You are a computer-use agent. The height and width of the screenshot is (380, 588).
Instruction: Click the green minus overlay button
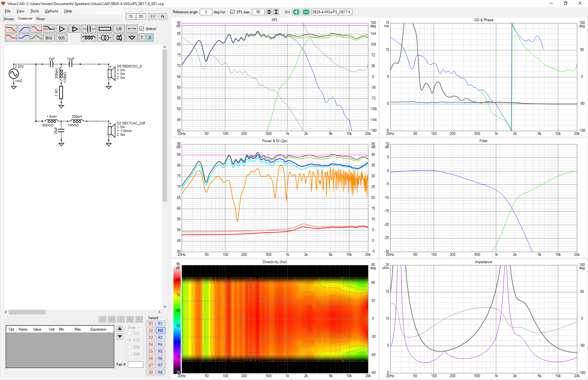tap(306, 12)
